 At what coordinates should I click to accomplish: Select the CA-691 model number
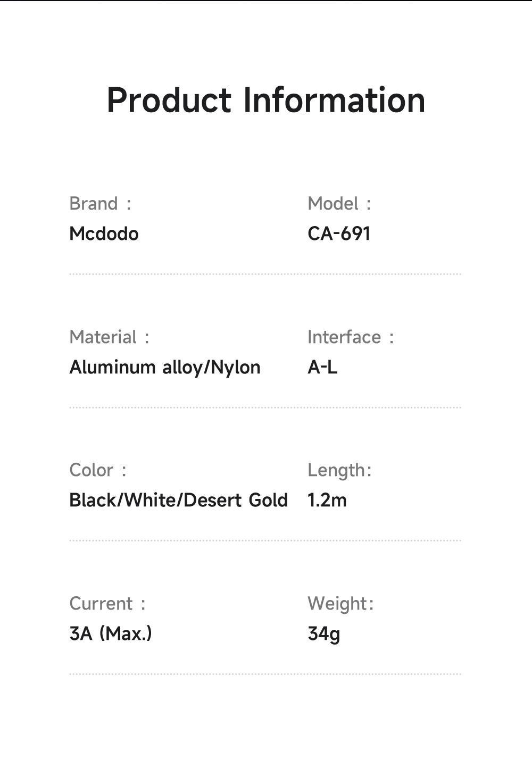coord(339,234)
